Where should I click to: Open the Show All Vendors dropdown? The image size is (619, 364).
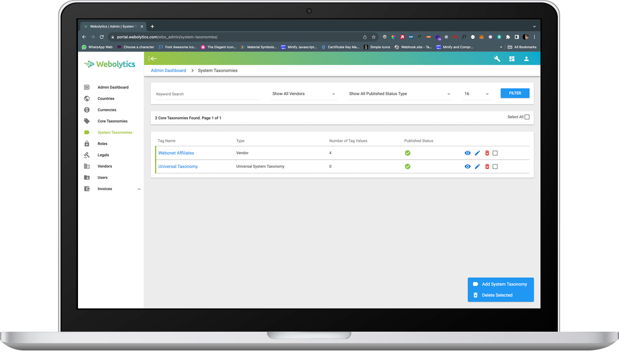pyautogui.click(x=304, y=94)
